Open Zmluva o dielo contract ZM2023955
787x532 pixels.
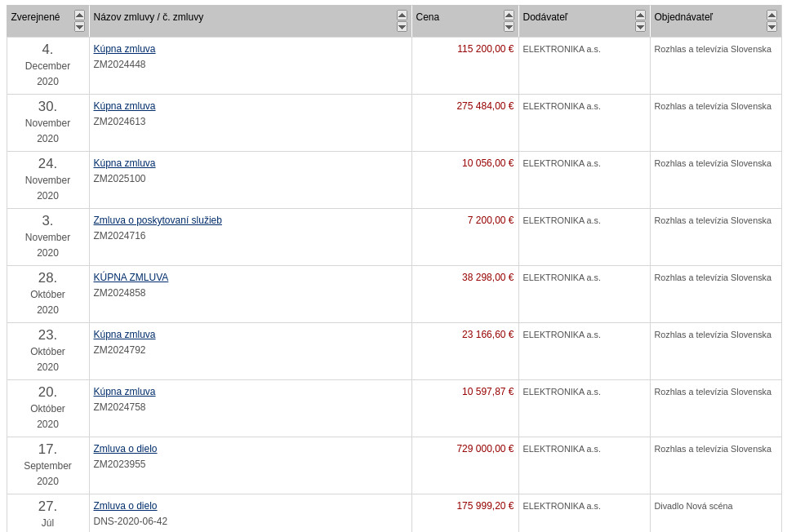125,449
